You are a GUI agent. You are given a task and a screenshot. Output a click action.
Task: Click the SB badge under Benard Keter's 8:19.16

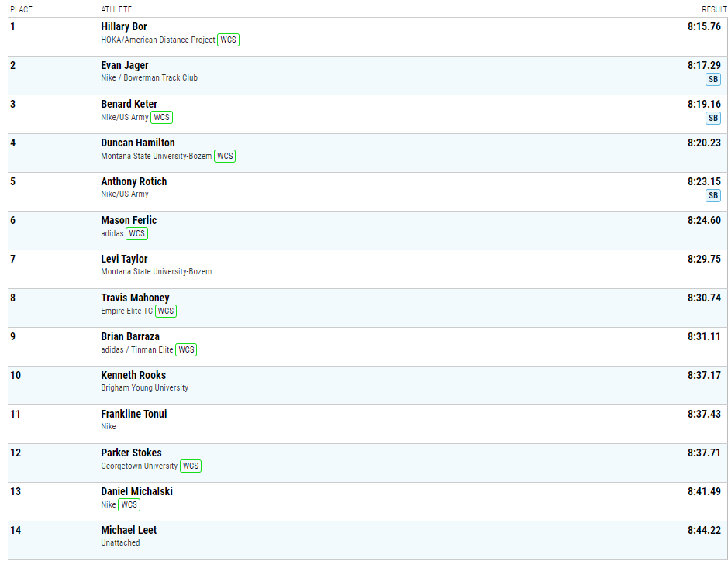(x=712, y=118)
